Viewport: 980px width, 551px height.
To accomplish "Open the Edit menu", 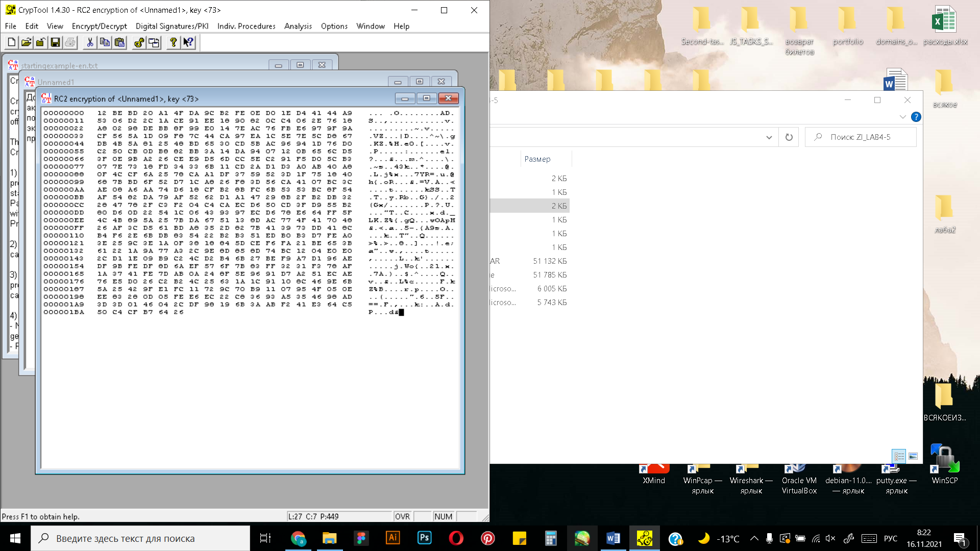I will 32,26.
